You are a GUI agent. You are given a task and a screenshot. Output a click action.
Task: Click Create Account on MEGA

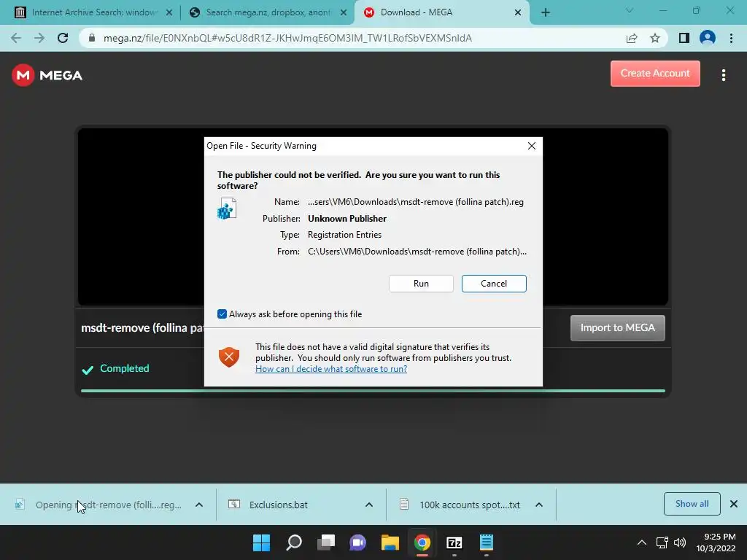click(655, 74)
